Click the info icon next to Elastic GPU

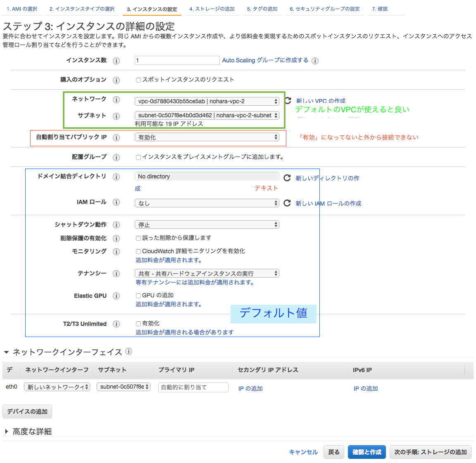click(x=116, y=296)
